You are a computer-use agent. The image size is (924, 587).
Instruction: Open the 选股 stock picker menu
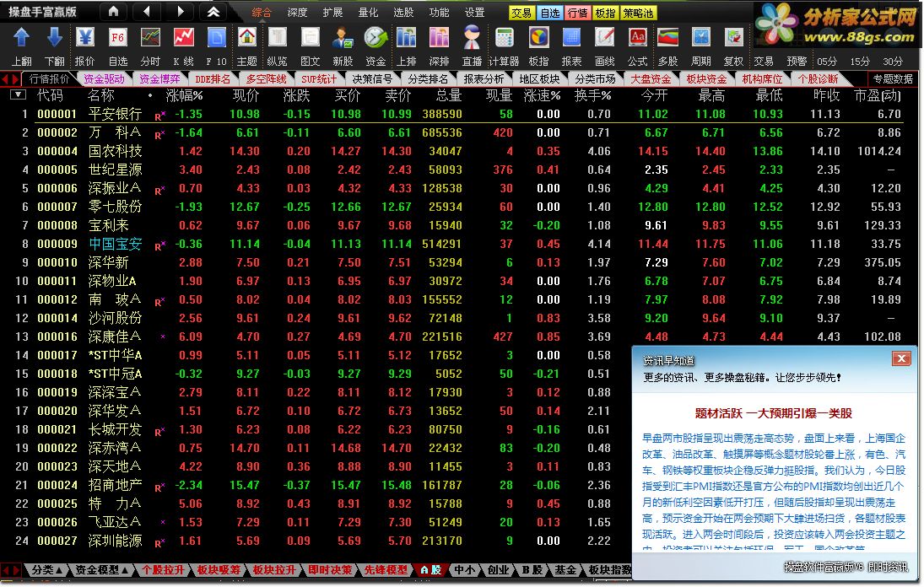click(x=403, y=13)
